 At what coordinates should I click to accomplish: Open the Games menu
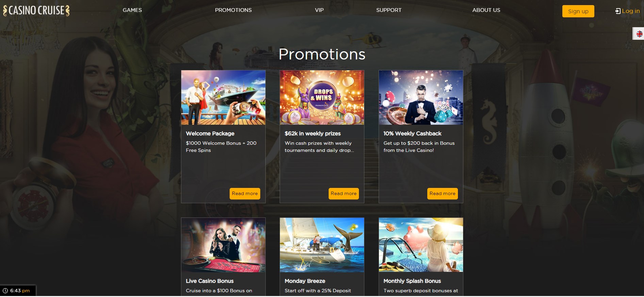pyautogui.click(x=132, y=10)
